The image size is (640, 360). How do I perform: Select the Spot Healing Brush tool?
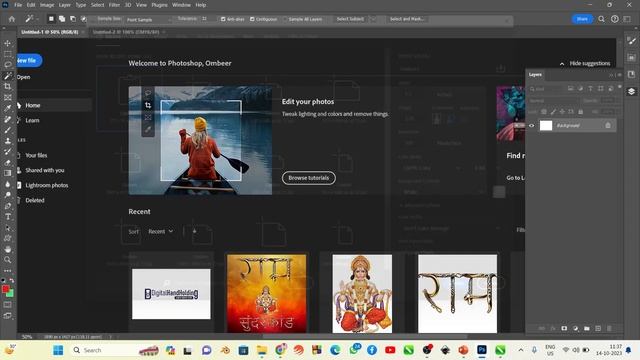[7, 119]
